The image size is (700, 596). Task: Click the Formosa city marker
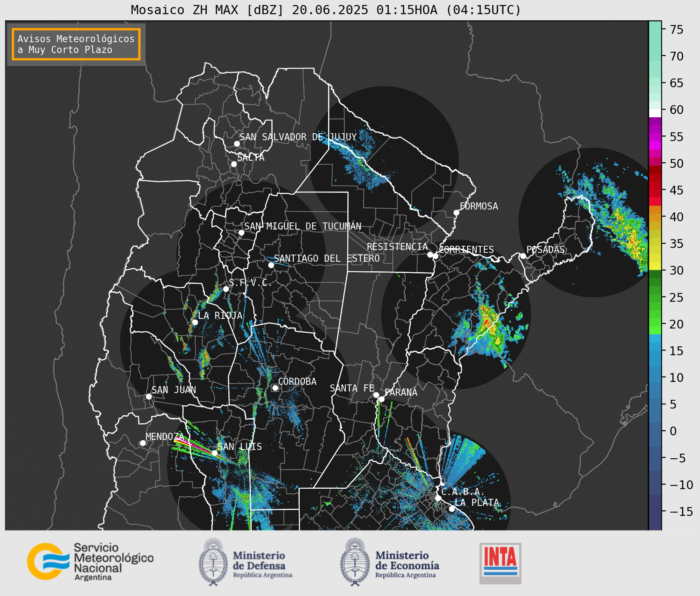[x=456, y=212]
